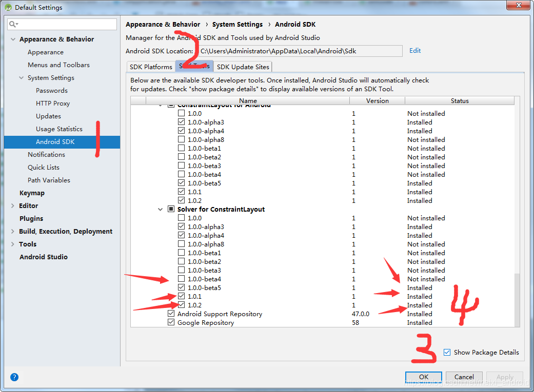
Task: Click the SDK tools list vertical scrollbar
Action: coord(517,299)
